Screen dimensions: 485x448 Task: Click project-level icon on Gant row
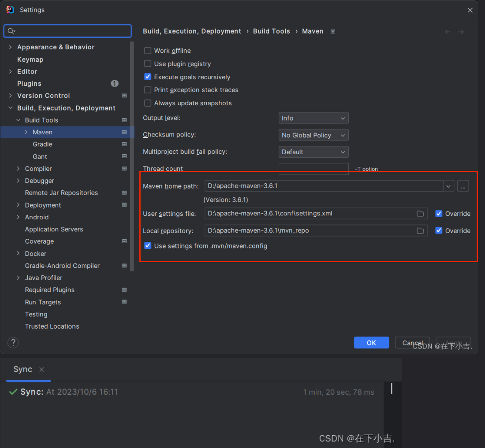coord(124,157)
